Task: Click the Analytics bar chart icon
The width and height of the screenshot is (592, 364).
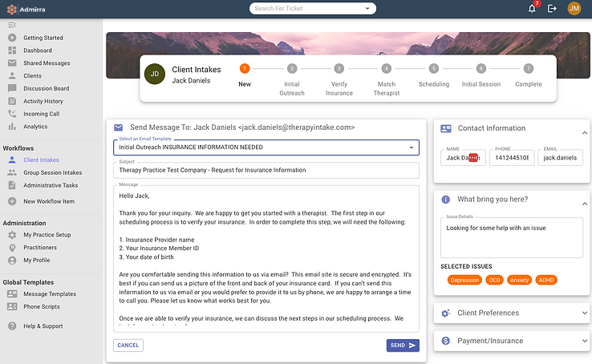Action: pos(12,127)
